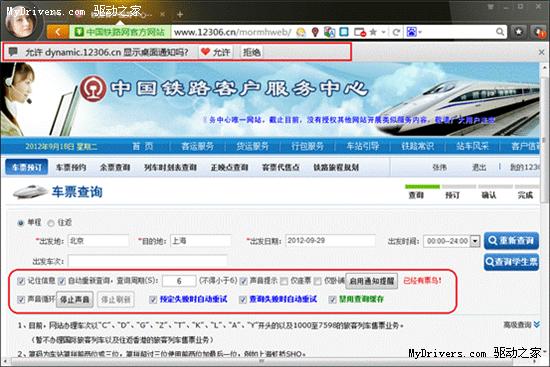Screen dimensions: 550x367
Task: Allow desktop notifications with 允许 button
Action: 215,52
